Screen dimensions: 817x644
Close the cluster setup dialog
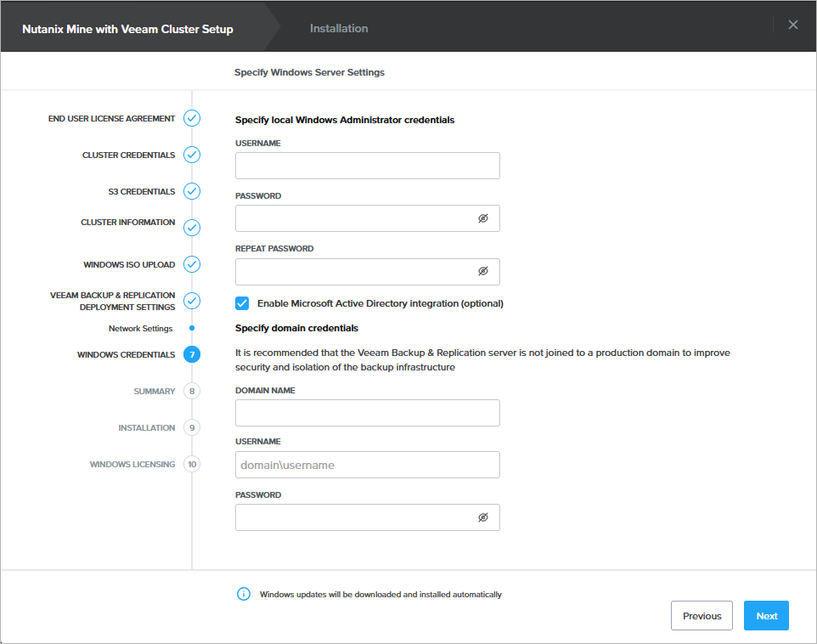point(793,25)
